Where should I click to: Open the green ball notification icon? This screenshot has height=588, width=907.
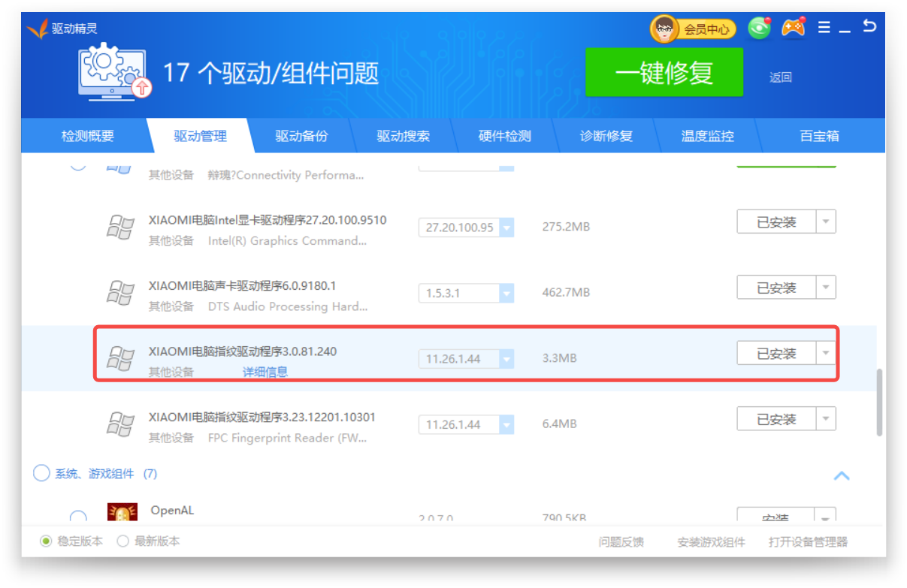click(760, 29)
